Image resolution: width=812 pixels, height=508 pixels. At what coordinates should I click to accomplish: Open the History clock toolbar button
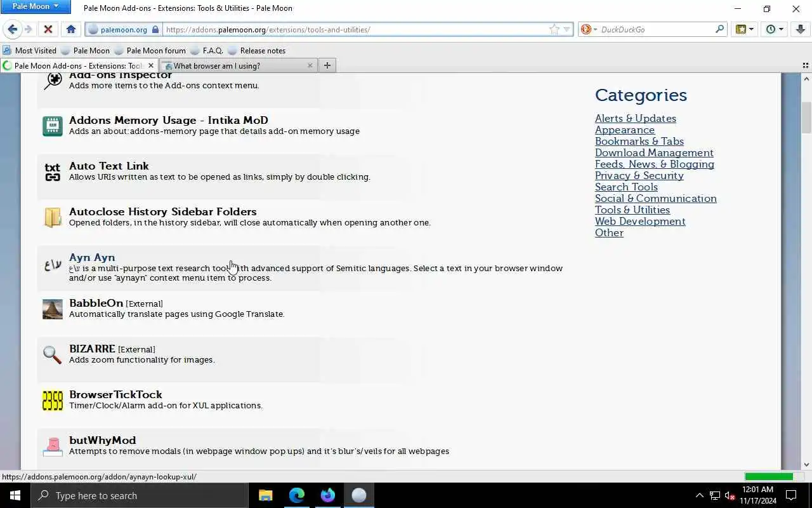[774, 29]
